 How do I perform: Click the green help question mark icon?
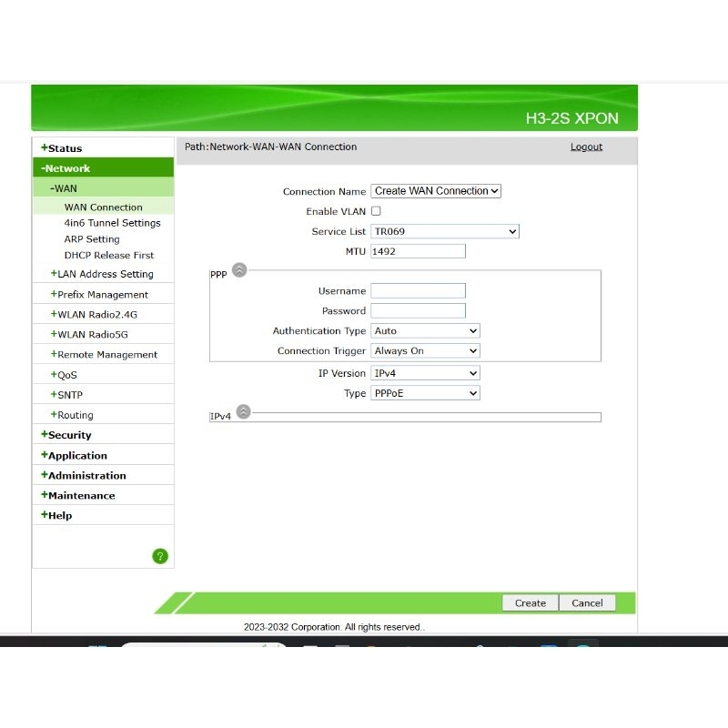(x=160, y=556)
